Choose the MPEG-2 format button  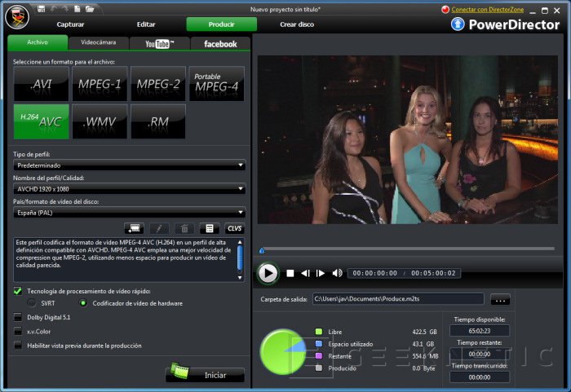coord(158,84)
